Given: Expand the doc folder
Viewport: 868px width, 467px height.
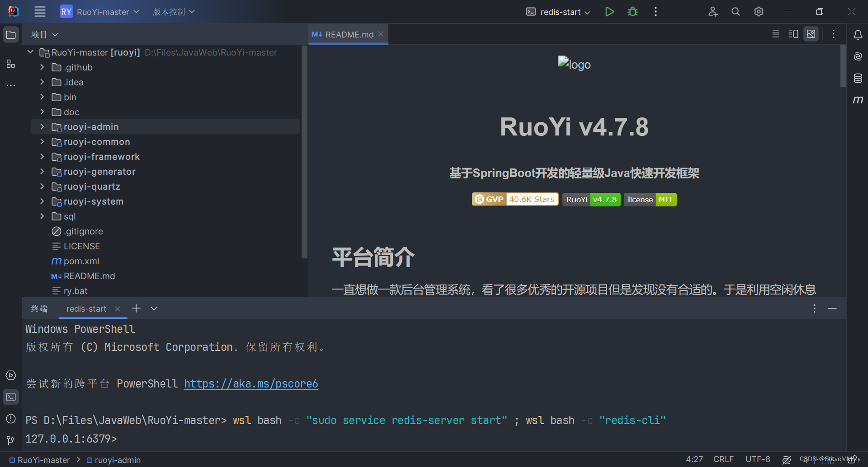Looking at the screenshot, I should pyautogui.click(x=42, y=112).
